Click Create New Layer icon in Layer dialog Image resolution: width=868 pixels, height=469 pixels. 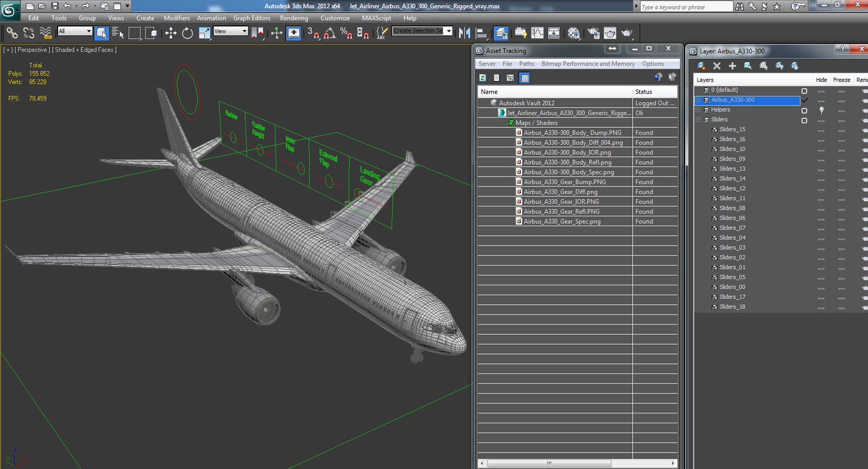701,66
